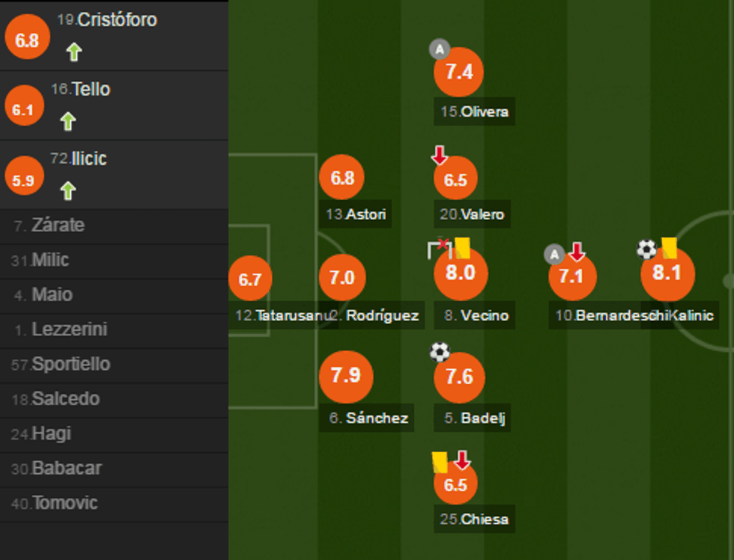Click the red substitution arrow above Valero

point(440,155)
